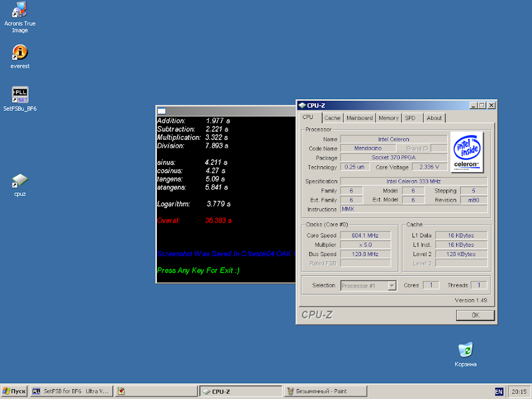Click the Stepping value 5
The image size is (532, 399).
[x=474, y=190]
